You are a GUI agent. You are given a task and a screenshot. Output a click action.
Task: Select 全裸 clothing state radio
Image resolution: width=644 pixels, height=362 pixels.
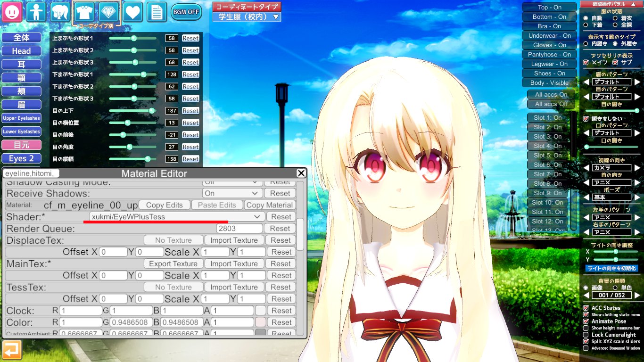click(615, 25)
